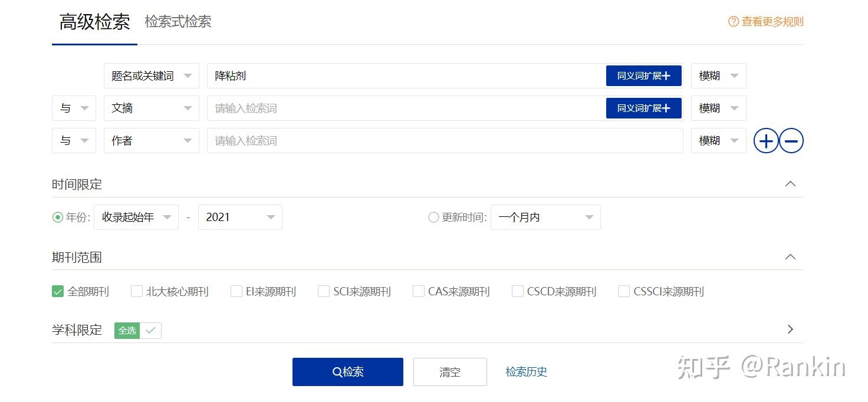Screen dimensions: 868x402
Task: Open the 收录起始年 start year dropdown
Action: tap(136, 218)
